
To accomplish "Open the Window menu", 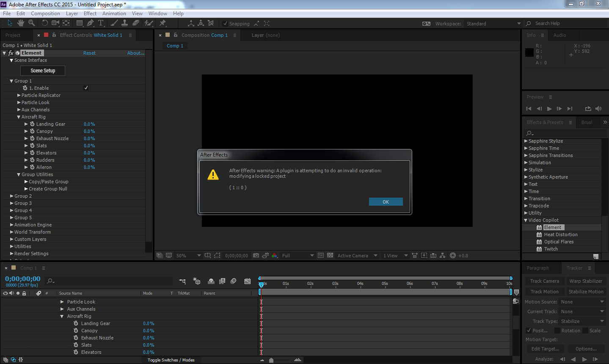I will 158,13.
